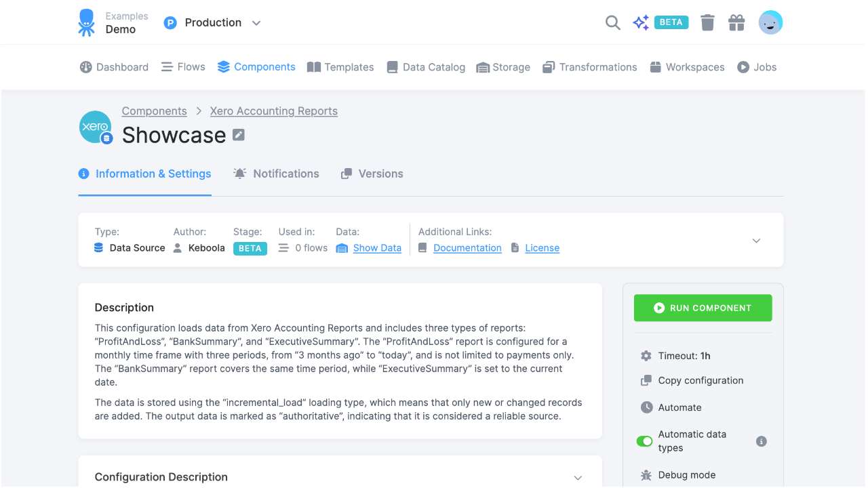868x488 pixels.
Task: Expand the Configuration Description section
Action: (578, 477)
